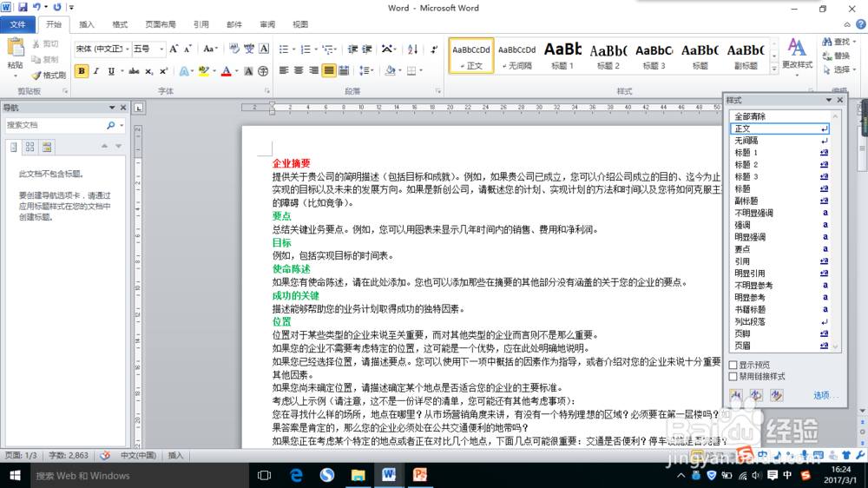
Task: Align text left icon
Action: [x=284, y=71]
